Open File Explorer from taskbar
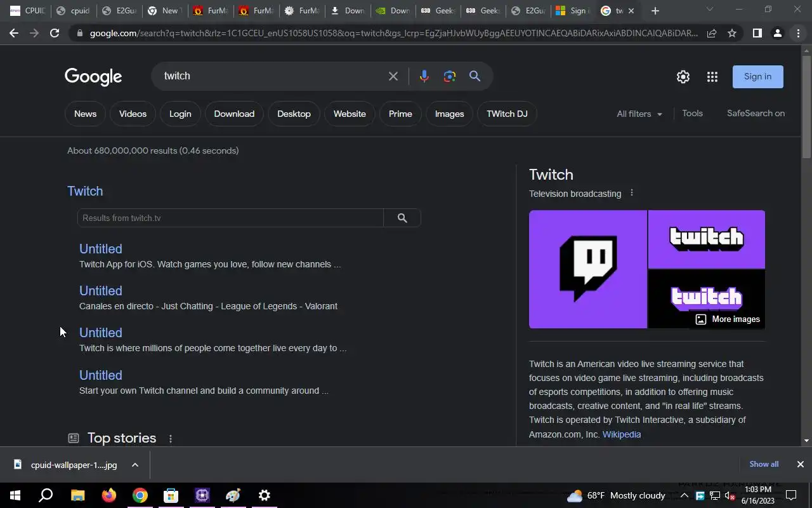This screenshot has width=812, height=508. click(x=77, y=495)
